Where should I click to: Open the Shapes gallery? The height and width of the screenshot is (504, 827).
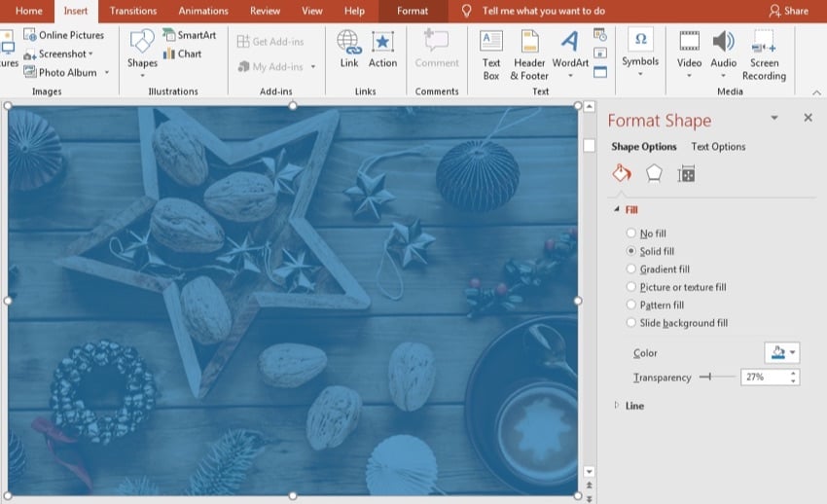pos(142,49)
